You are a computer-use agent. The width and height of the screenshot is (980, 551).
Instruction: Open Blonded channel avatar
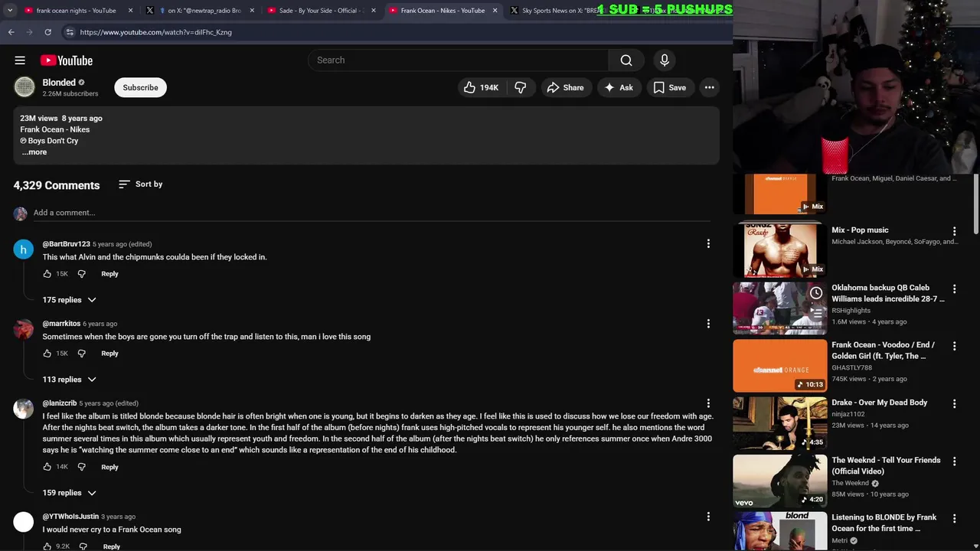pos(24,87)
